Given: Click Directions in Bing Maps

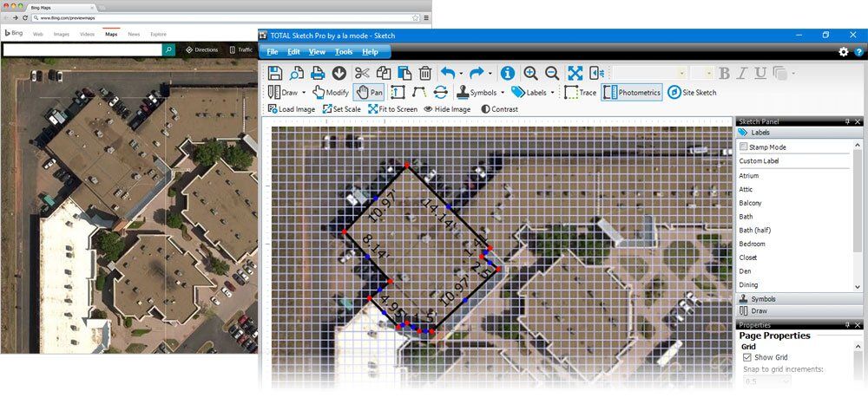Looking at the screenshot, I should tap(201, 50).
